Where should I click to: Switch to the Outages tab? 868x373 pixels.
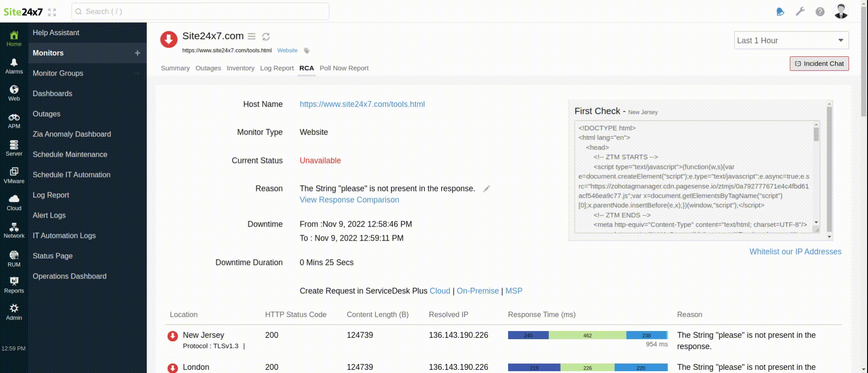coord(208,68)
